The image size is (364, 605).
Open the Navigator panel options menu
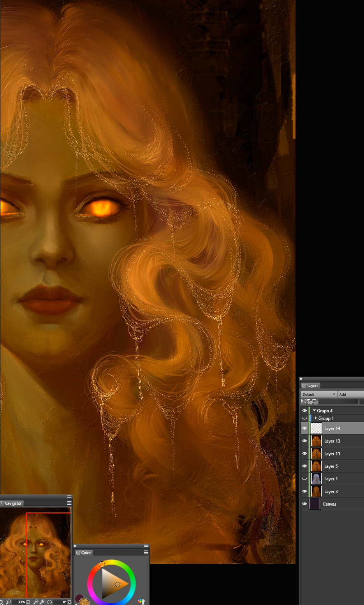click(69, 503)
